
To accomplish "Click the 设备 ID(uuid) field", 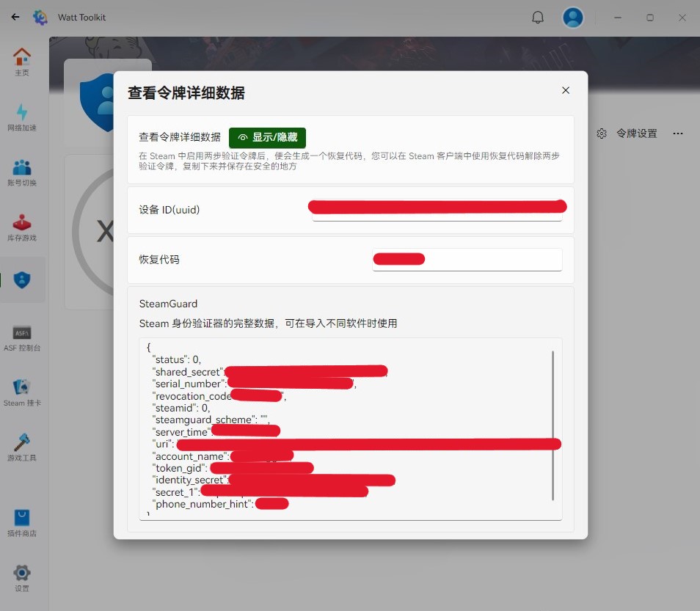I will [x=437, y=211].
